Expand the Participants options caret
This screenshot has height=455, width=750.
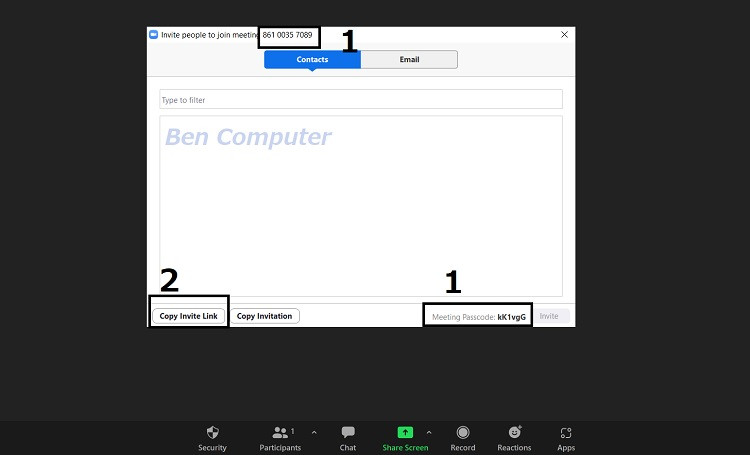coord(314,433)
